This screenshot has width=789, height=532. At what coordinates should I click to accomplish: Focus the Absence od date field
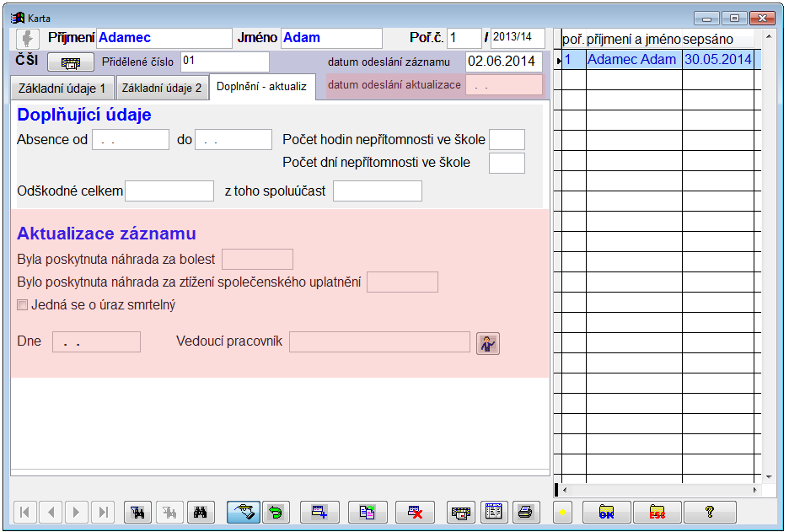pos(131,140)
